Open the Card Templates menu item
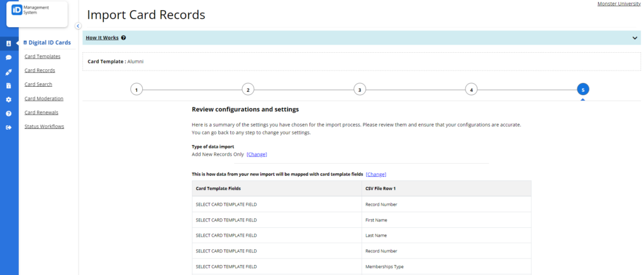The image size is (644, 275). [x=42, y=56]
